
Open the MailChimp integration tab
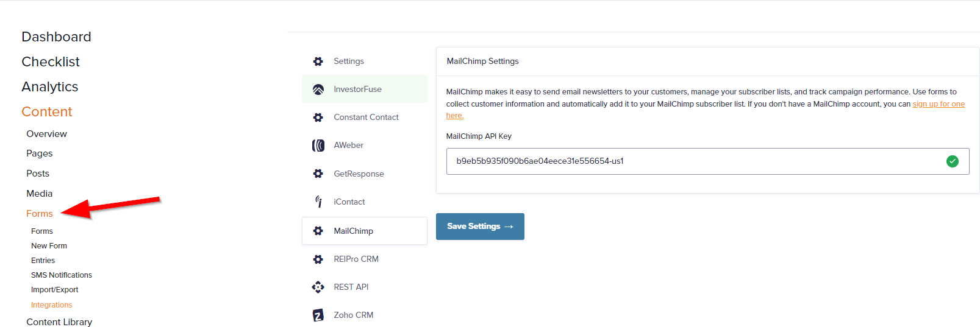(x=365, y=231)
